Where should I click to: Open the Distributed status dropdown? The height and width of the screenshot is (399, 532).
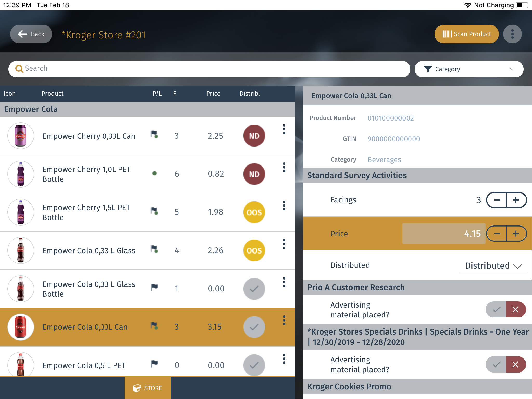pos(493,266)
